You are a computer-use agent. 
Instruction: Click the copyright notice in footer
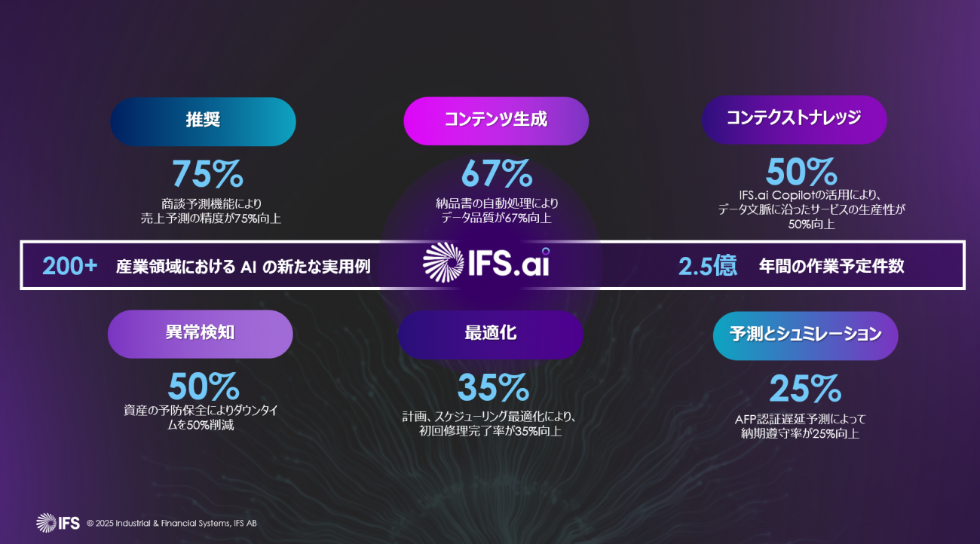172,523
